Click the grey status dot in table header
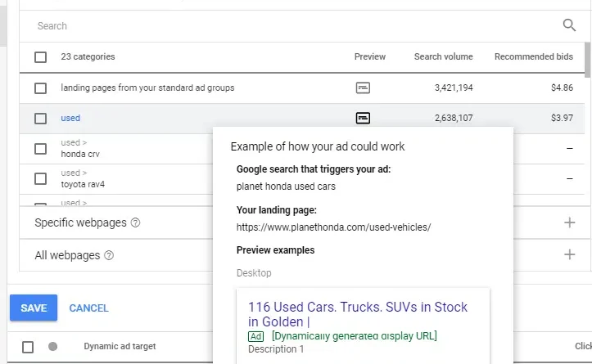This screenshot has width=592, height=364. click(x=53, y=347)
